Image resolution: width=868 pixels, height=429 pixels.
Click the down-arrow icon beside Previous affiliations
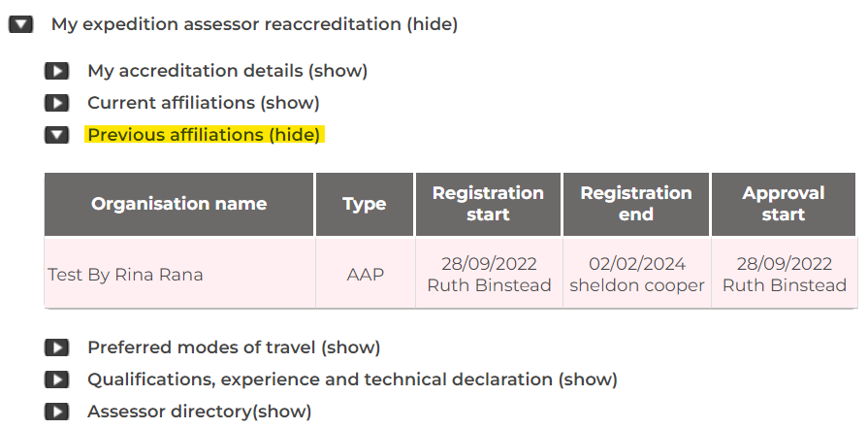tap(56, 135)
